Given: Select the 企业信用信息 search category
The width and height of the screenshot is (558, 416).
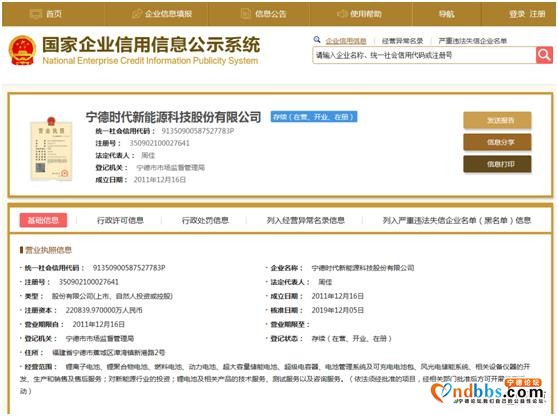Looking at the screenshot, I should coord(346,41).
